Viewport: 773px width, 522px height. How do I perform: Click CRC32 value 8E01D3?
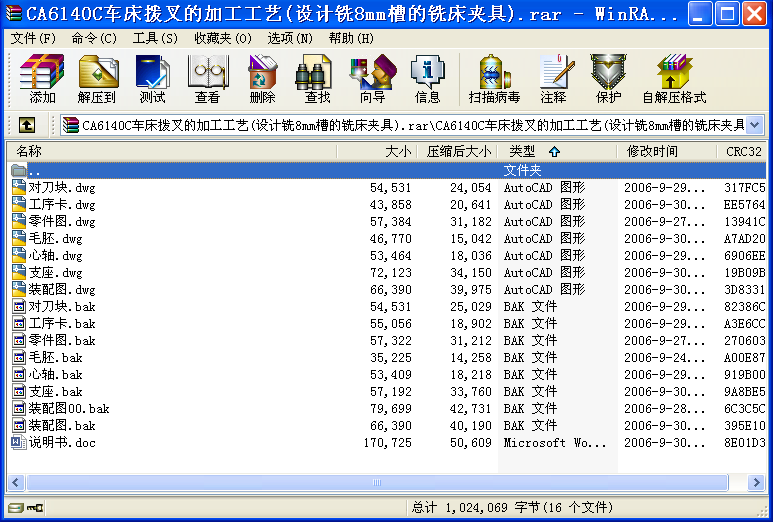(744, 443)
